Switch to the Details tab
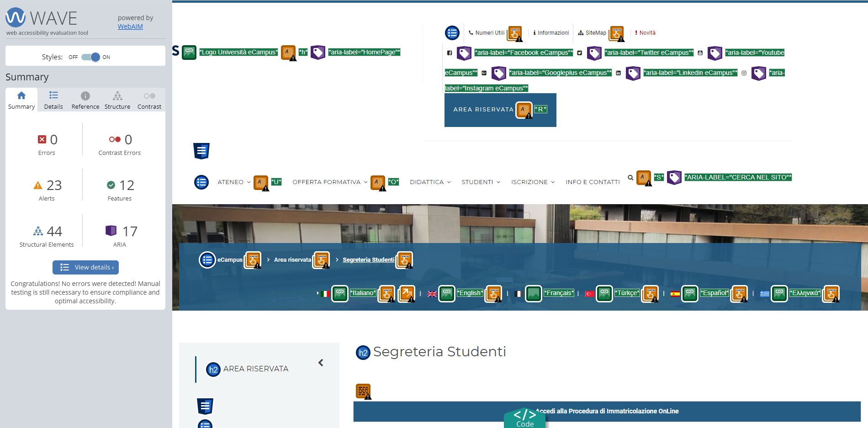Screen dimensions: 868x428 coord(53,100)
